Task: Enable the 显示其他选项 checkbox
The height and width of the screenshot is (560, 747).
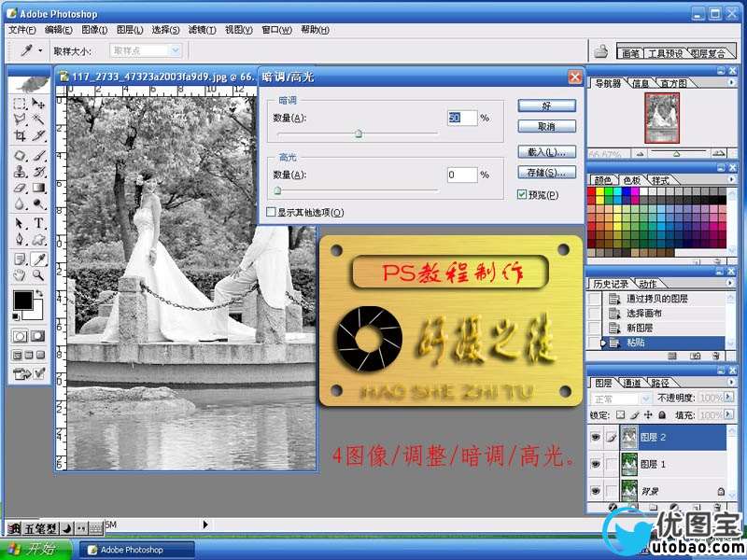Action: point(271,213)
